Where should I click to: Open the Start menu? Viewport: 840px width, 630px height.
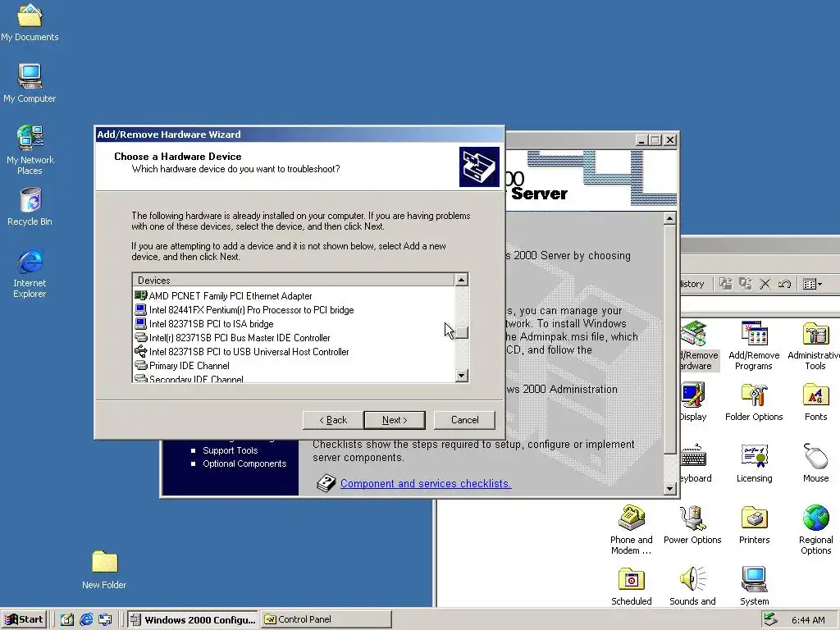[25, 619]
